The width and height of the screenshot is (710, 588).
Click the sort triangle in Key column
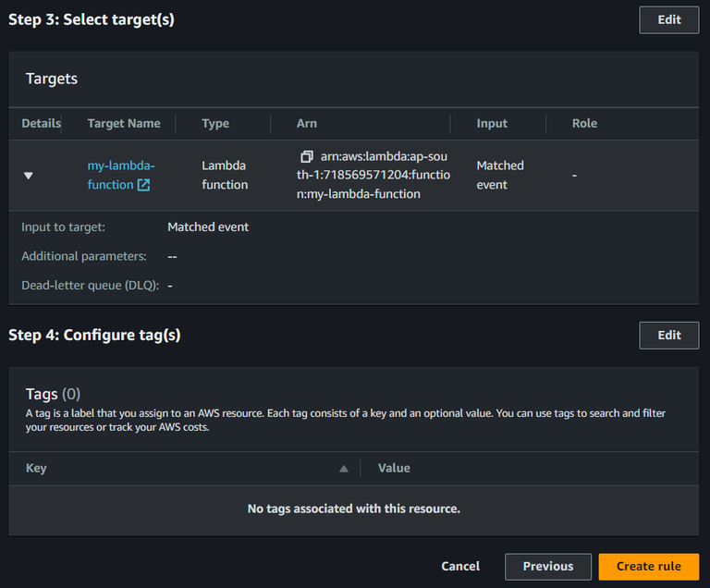click(344, 469)
